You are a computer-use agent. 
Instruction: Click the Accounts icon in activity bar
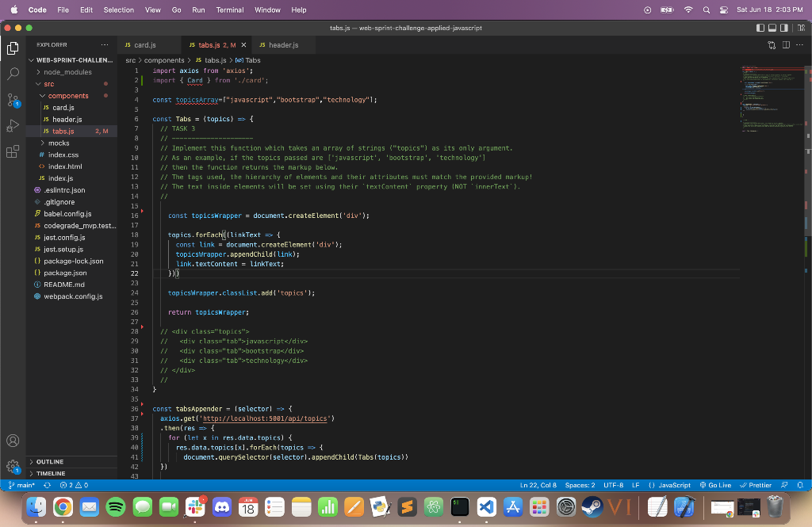pos(13,441)
